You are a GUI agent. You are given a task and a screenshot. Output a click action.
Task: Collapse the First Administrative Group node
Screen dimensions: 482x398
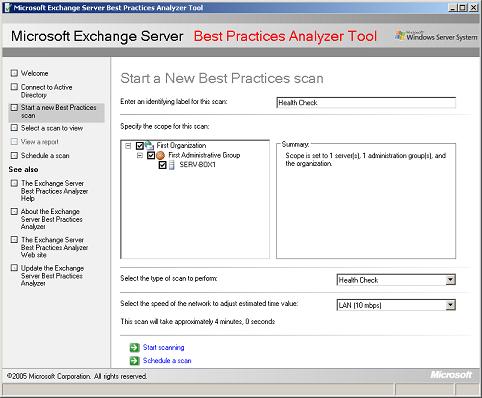[x=140, y=155]
